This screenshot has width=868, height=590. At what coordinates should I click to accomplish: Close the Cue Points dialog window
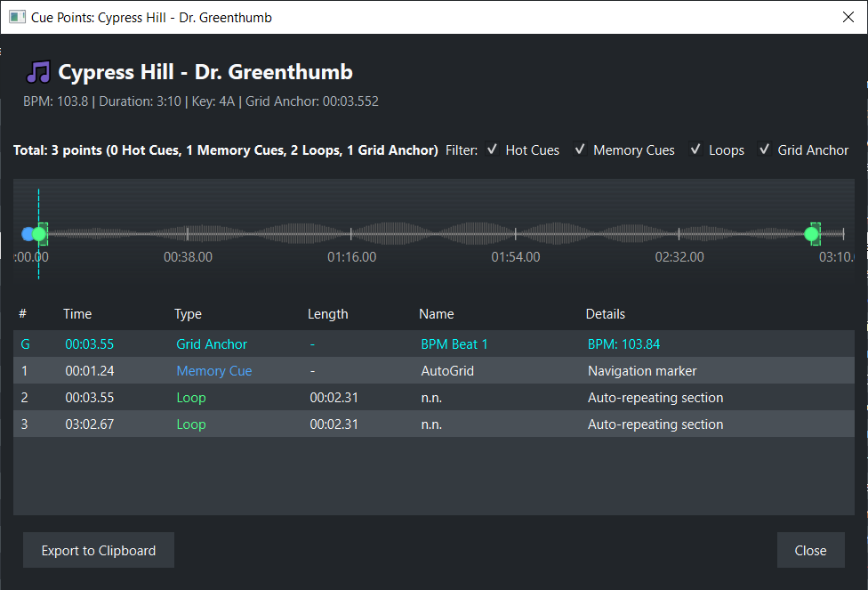(848, 17)
